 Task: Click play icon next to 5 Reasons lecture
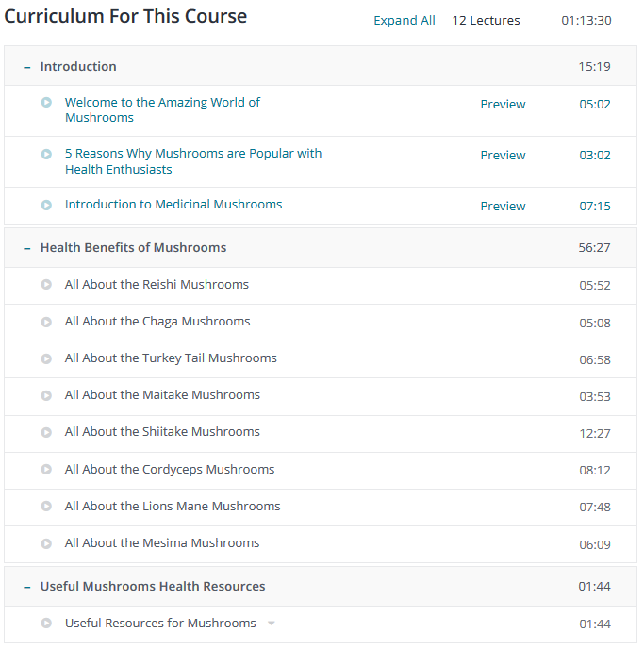pyautogui.click(x=46, y=154)
